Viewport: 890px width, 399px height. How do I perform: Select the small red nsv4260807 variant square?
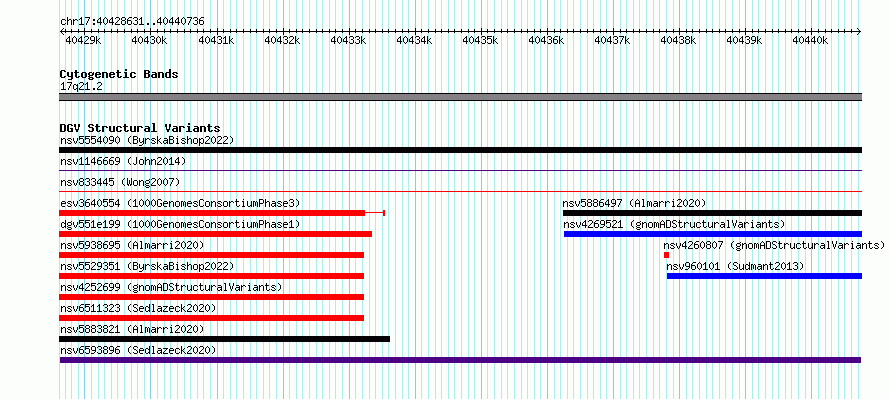click(x=666, y=255)
